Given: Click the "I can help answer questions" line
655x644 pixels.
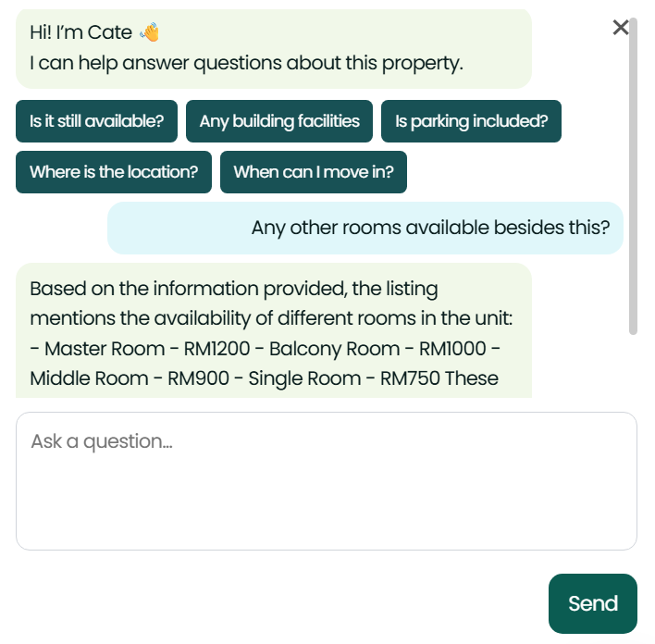Looking at the screenshot, I should coord(246,64).
